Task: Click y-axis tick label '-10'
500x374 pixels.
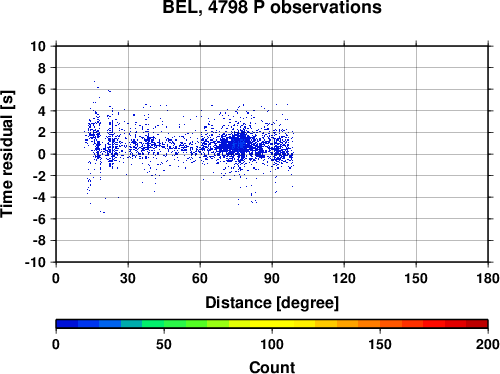Action: [x=35, y=262]
